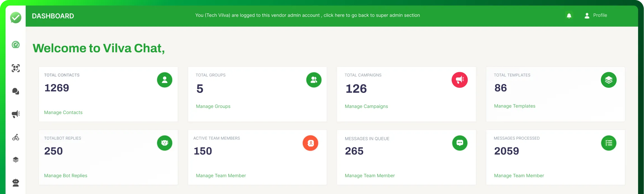Click the back to super admin message
Viewport: 644px width, 194px height.
click(x=307, y=15)
